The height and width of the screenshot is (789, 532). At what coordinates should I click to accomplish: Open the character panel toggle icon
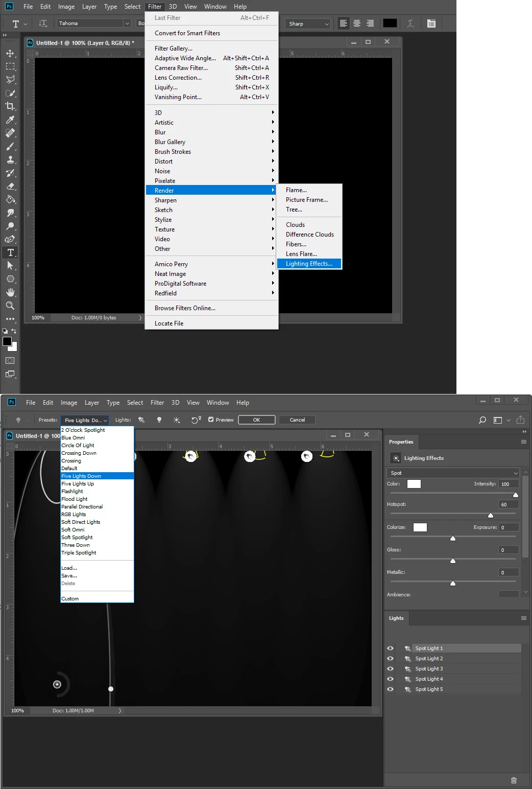tap(431, 24)
